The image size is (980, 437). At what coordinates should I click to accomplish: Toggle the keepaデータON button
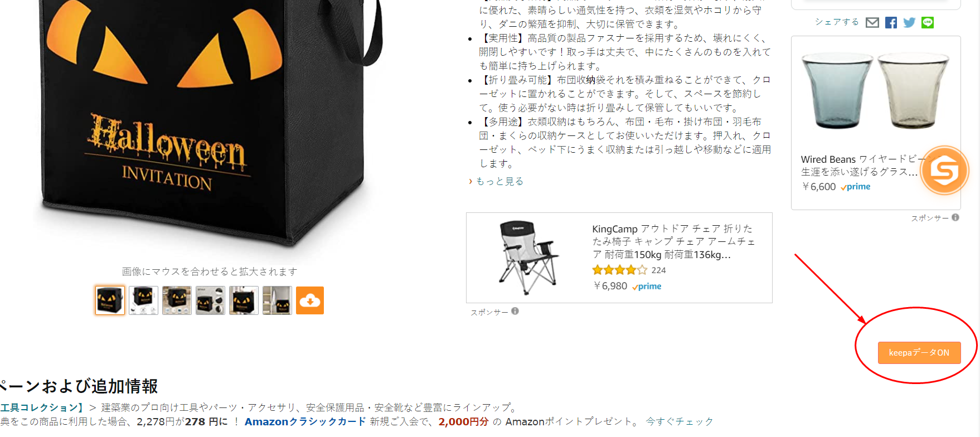click(x=919, y=353)
